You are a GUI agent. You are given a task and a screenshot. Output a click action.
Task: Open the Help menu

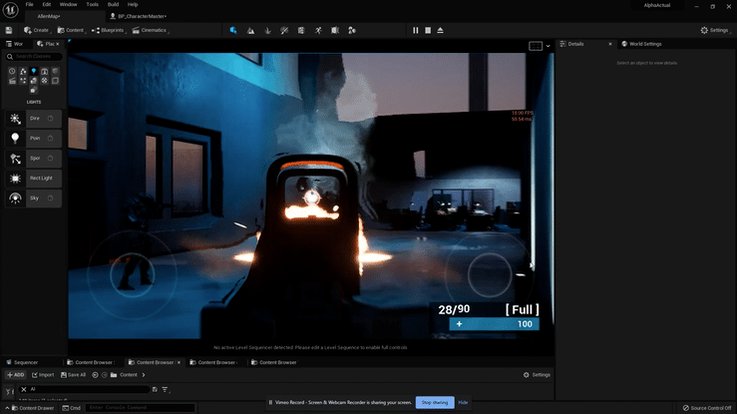click(x=133, y=4)
